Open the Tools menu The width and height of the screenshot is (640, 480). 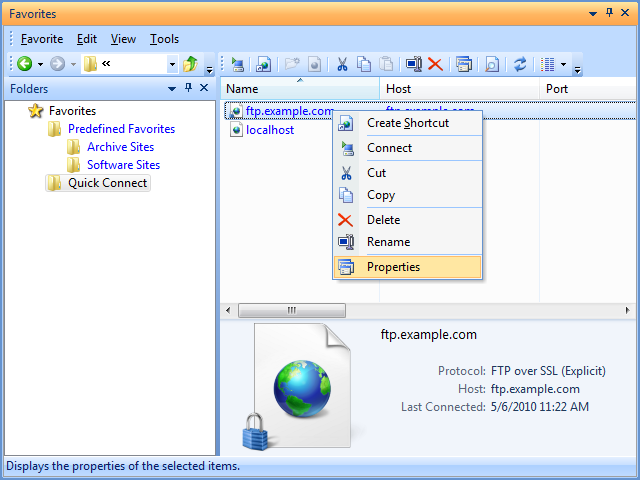(x=164, y=39)
